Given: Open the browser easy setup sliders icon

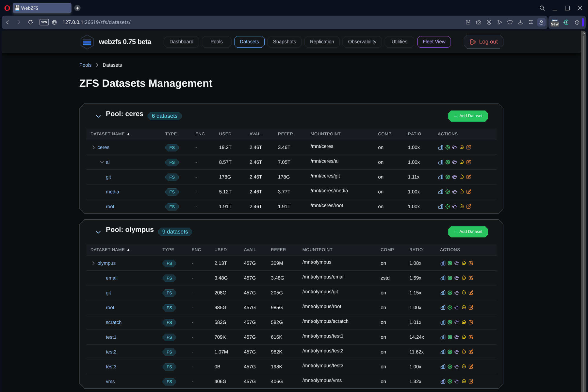Looking at the screenshot, I should pos(531,22).
